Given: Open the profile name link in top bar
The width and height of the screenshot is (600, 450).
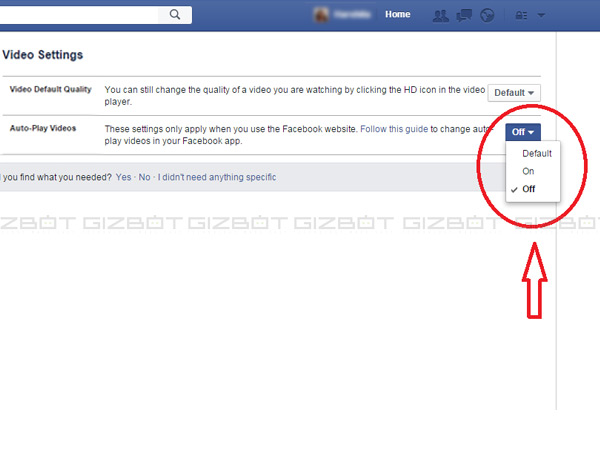Looking at the screenshot, I should [x=352, y=15].
